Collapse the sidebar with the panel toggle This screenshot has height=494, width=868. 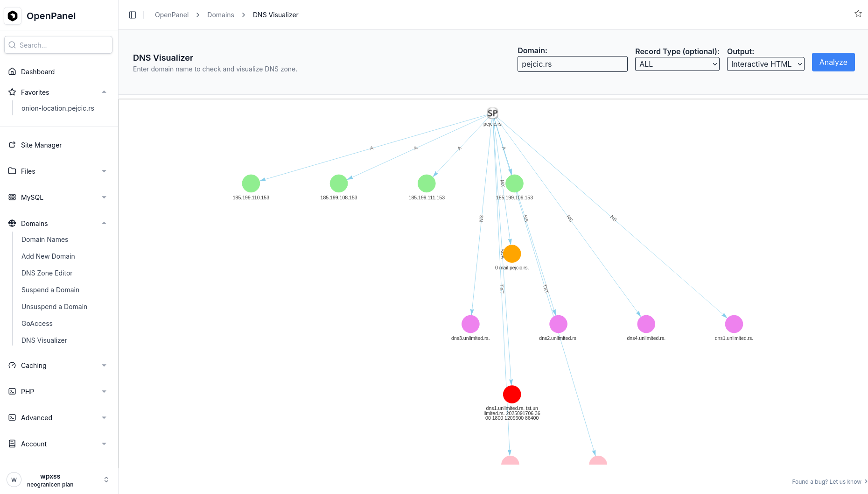pyautogui.click(x=133, y=14)
